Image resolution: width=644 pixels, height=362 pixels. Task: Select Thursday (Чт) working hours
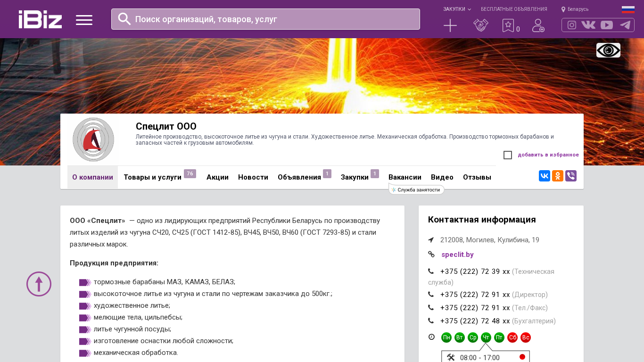coord(486,337)
